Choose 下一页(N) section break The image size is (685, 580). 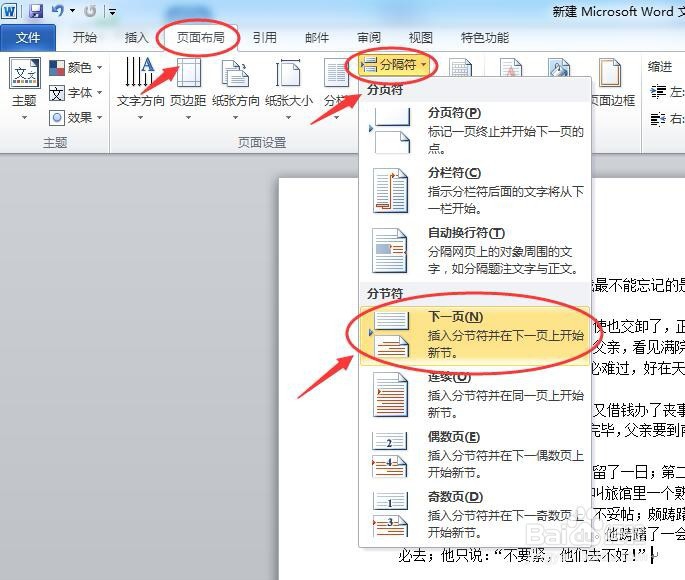click(475, 335)
